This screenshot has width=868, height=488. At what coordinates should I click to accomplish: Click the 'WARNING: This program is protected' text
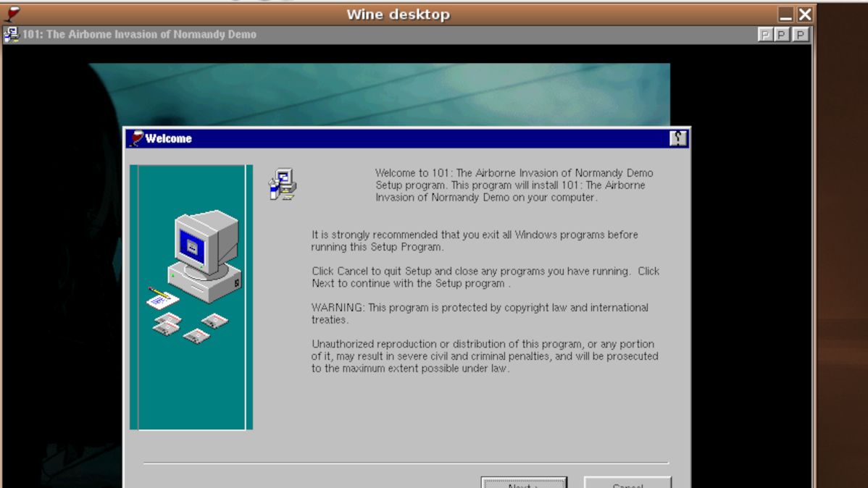480,314
